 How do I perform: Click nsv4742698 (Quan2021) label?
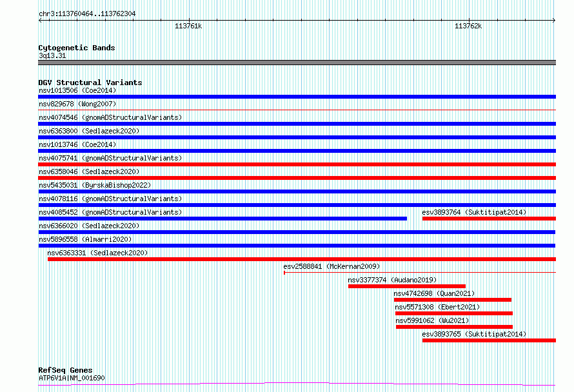434,293
